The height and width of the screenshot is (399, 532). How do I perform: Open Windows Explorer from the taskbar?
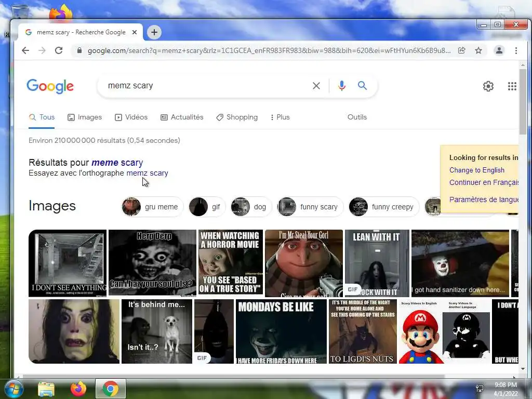pyautogui.click(x=46, y=389)
